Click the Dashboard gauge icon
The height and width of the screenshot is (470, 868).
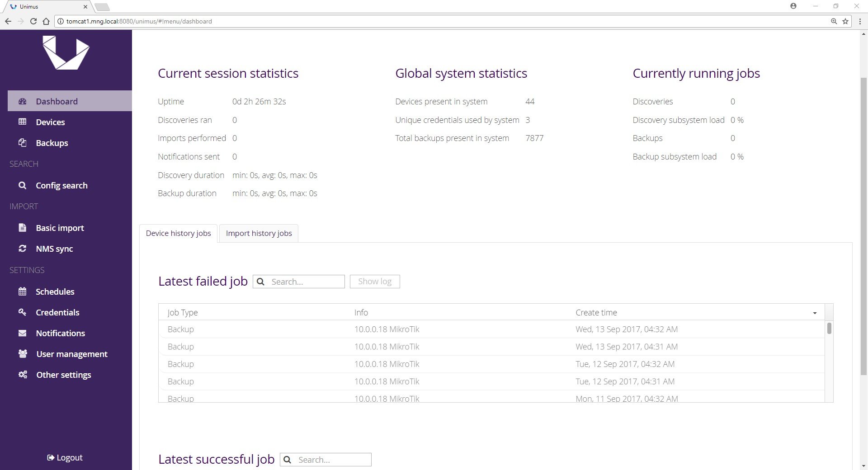tap(23, 101)
